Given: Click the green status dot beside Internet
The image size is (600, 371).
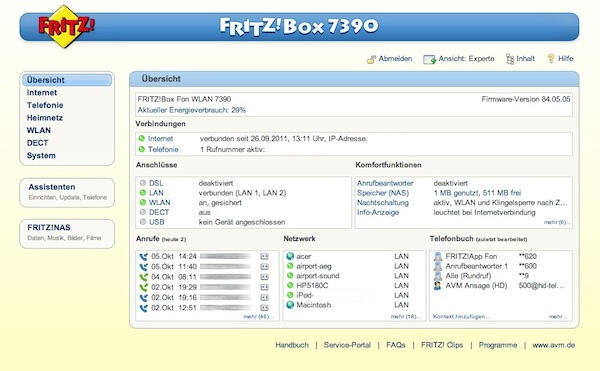Looking at the screenshot, I should pyautogui.click(x=142, y=138).
